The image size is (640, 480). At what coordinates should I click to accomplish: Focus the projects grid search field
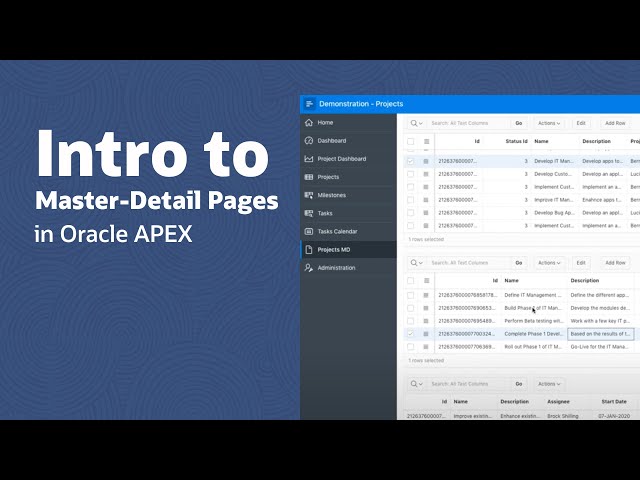tap(468, 123)
